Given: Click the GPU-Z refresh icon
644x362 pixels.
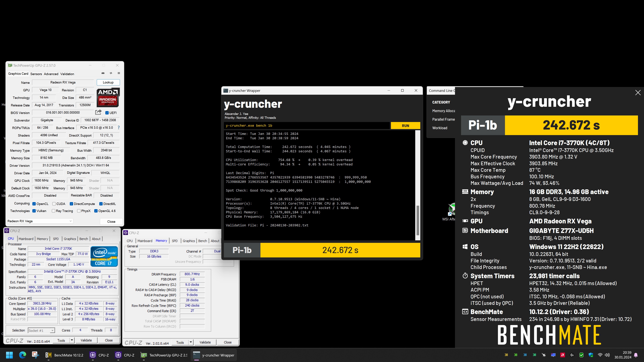Looking at the screenshot, I should coord(111,73).
